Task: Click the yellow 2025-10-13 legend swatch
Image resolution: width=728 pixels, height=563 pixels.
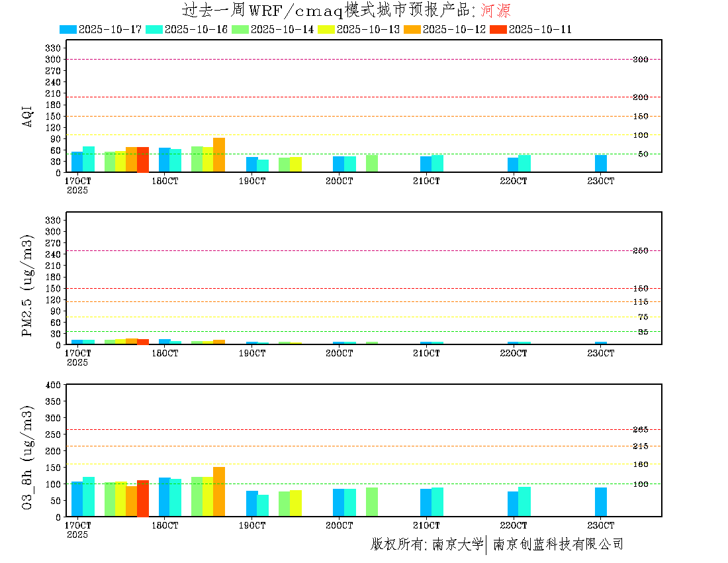Action: tap(326, 29)
